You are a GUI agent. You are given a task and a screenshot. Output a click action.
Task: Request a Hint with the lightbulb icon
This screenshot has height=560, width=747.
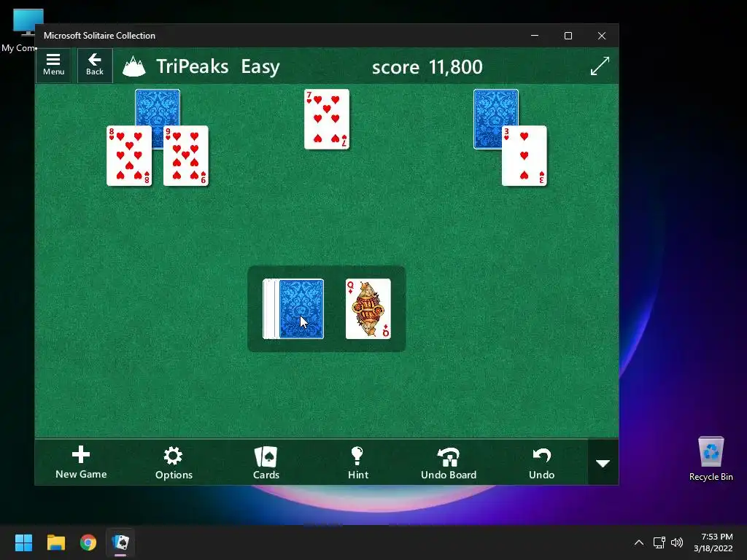(357, 462)
